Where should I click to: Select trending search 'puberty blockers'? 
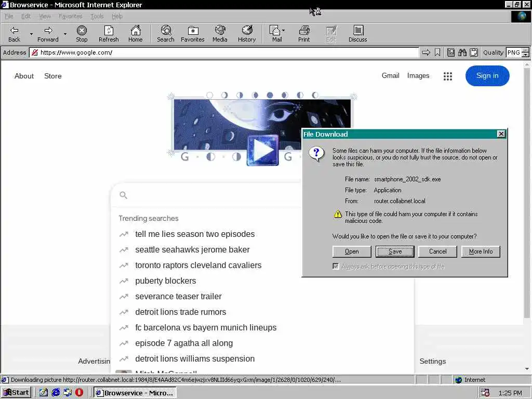tap(166, 281)
